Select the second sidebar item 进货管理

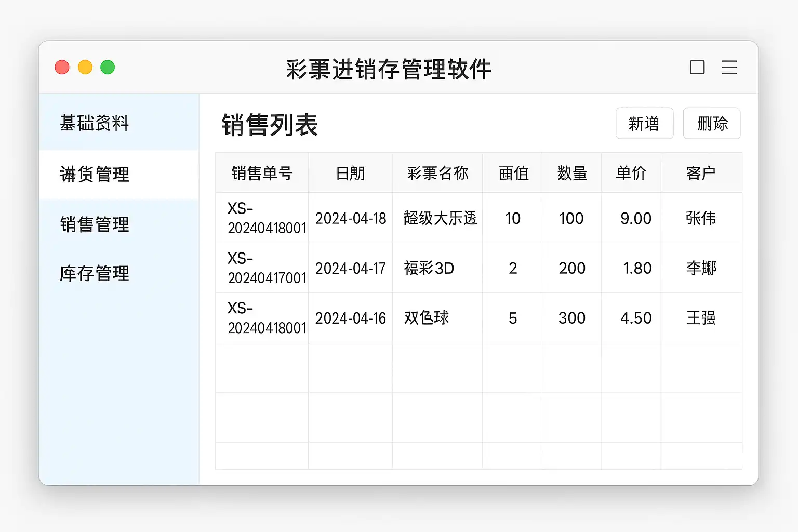(95, 174)
